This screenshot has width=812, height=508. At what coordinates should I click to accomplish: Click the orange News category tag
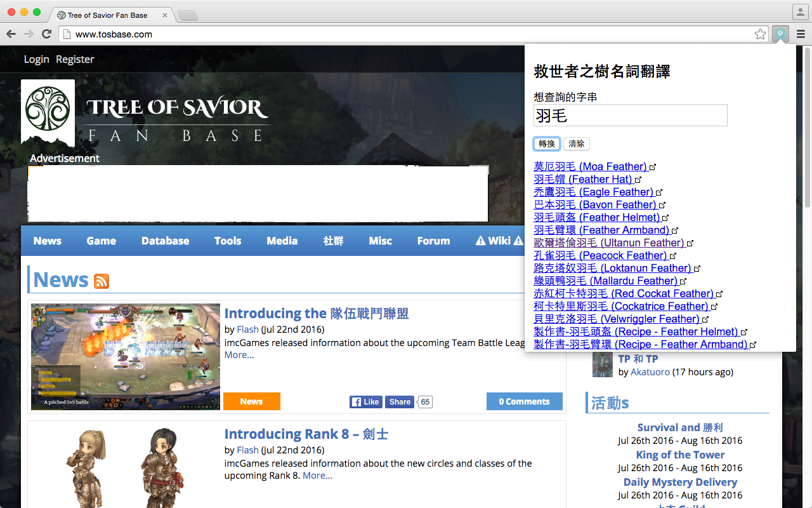(x=251, y=401)
